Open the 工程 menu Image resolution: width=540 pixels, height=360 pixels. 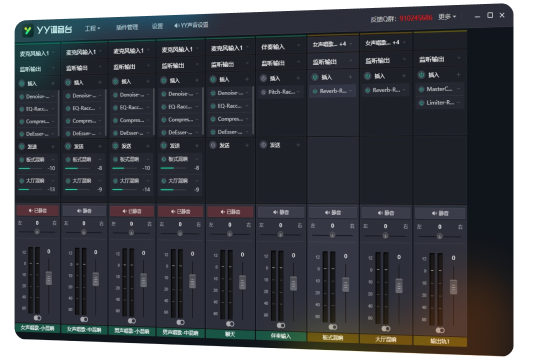click(x=92, y=28)
